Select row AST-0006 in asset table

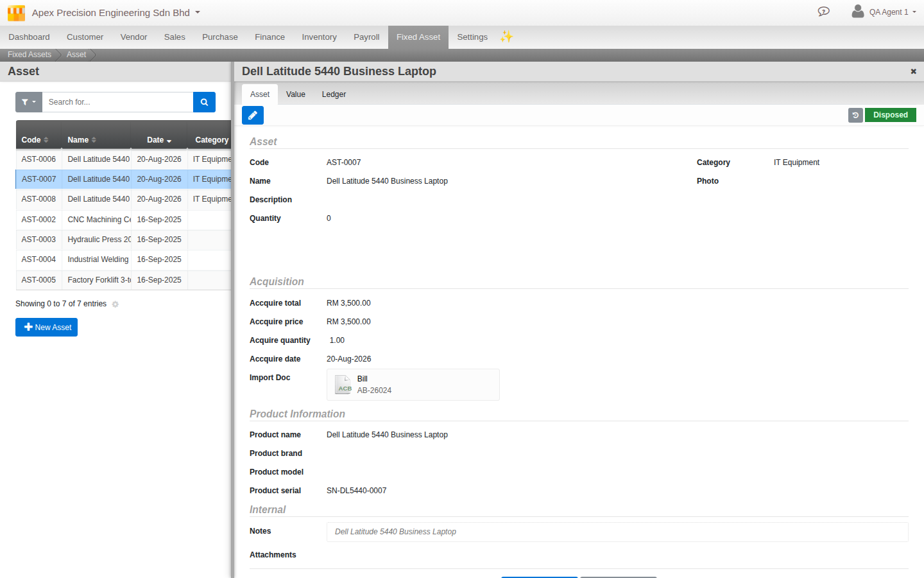[x=123, y=159]
